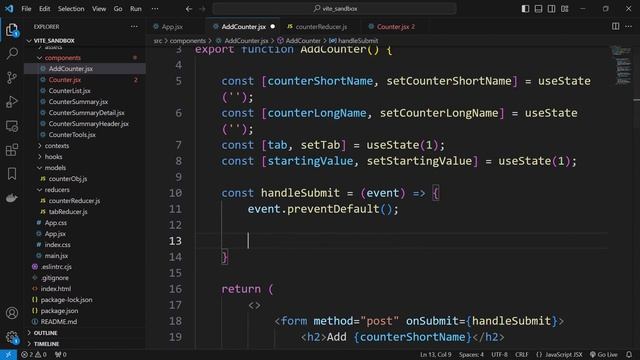Open the Edit menu
The height and width of the screenshot is (360, 640).
click(44, 9)
